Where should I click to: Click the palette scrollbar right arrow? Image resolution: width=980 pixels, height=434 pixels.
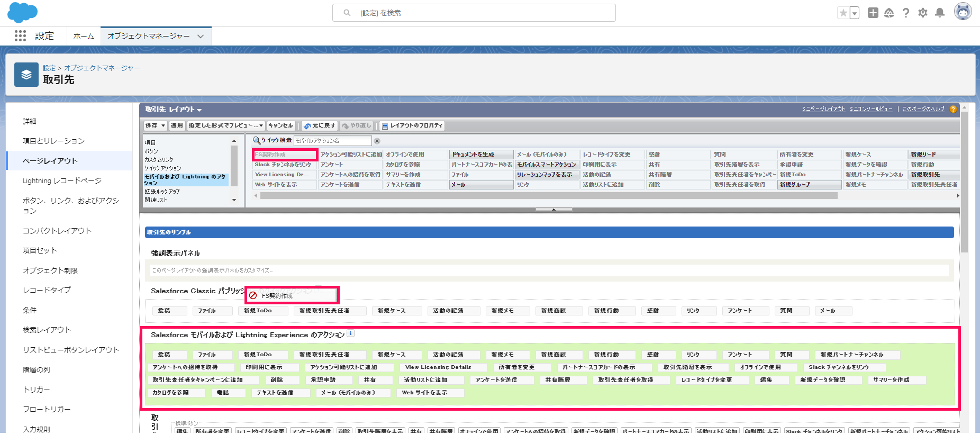(x=958, y=196)
